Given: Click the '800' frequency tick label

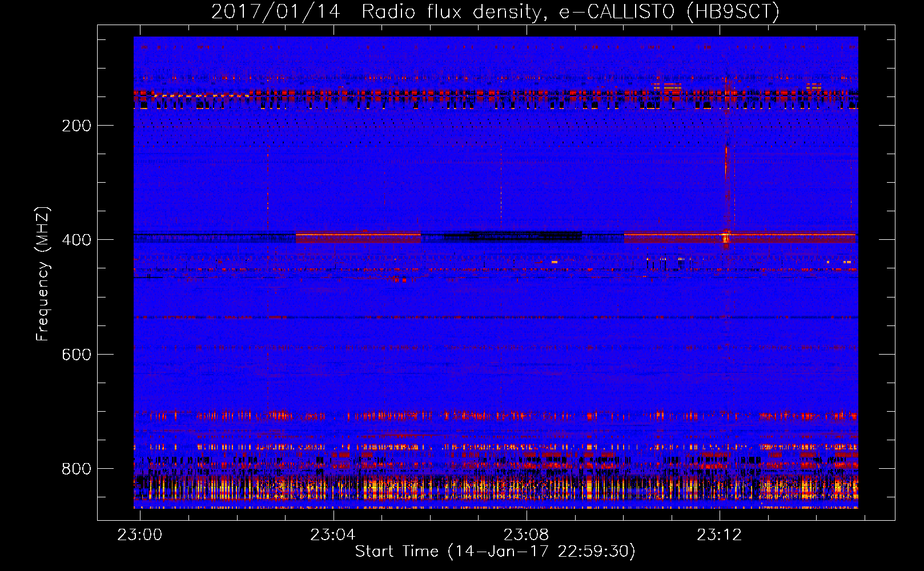Looking at the screenshot, I should tap(77, 469).
